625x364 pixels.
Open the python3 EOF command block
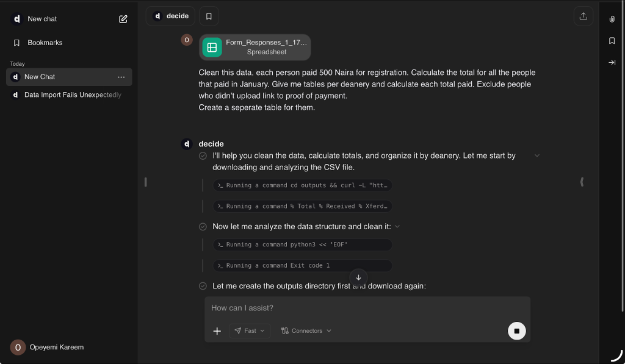[302, 244]
